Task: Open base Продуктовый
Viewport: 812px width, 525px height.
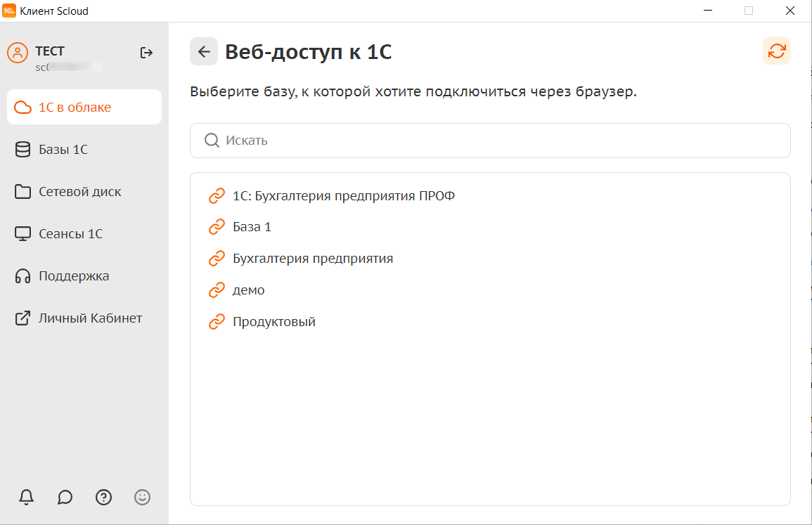Action: click(274, 321)
